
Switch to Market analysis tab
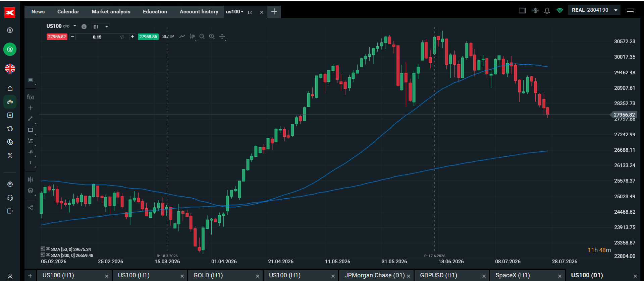coord(111,12)
